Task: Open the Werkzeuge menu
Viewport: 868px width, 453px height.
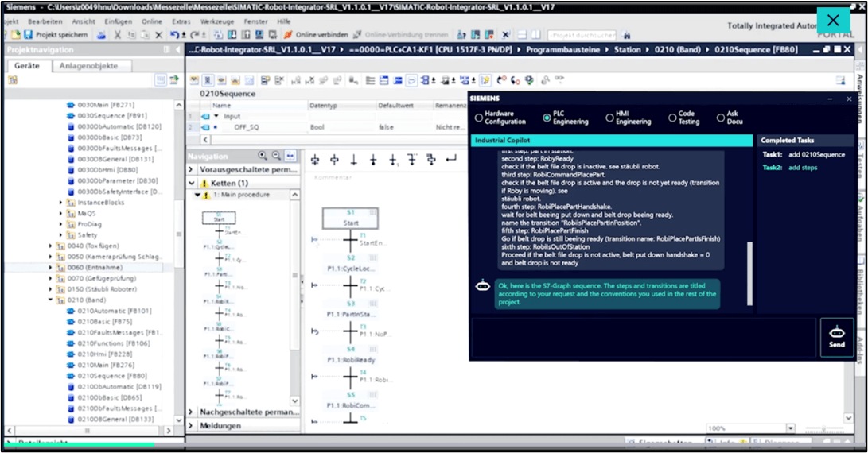Action: point(217,21)
